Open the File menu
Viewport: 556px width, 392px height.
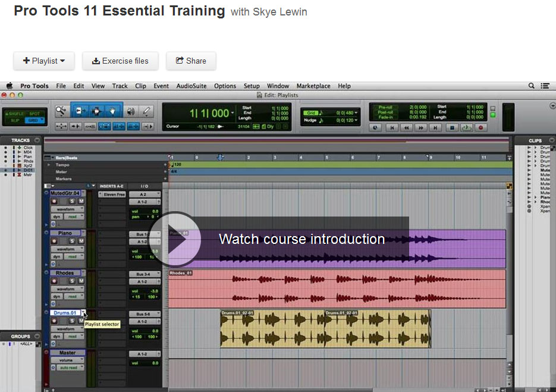tap(61, 86)
